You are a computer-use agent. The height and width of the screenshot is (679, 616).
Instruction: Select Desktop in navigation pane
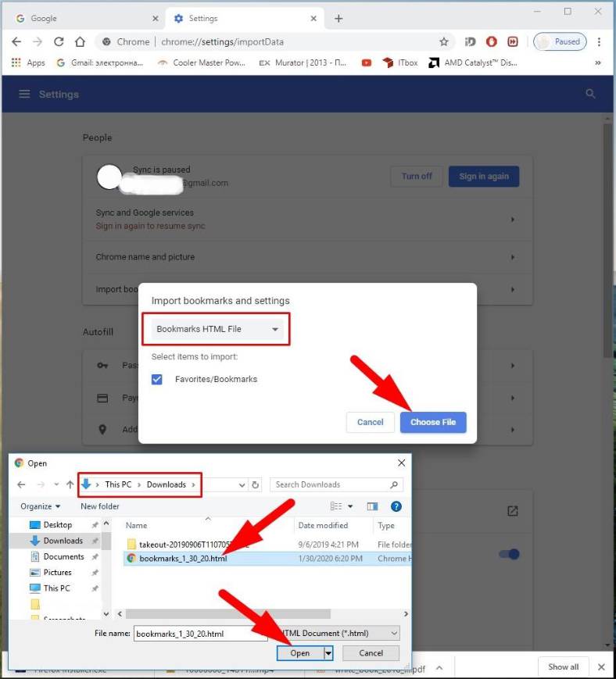57,525
